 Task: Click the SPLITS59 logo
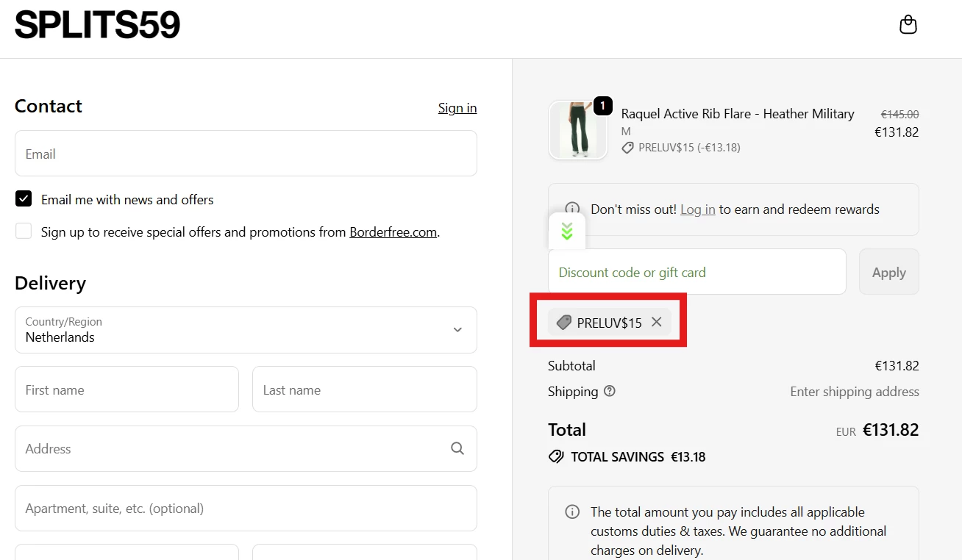[x=97, y=25]
